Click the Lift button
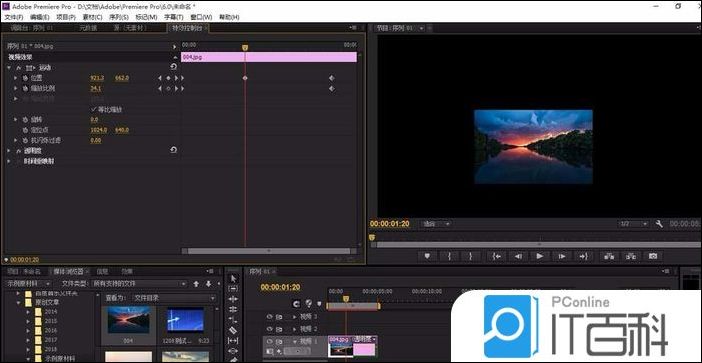The image size is (702, 363). 609,256
